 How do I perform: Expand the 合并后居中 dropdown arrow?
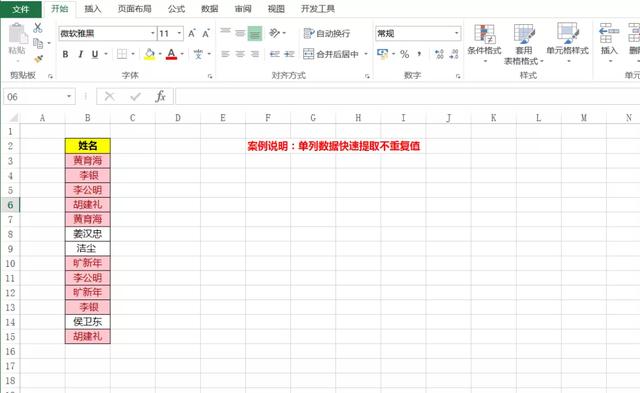click(366, 54)
